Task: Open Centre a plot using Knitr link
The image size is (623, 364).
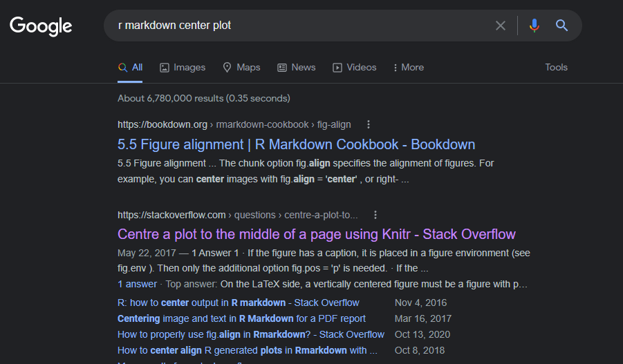Action: pyautogui.click(x=317, y=234)
